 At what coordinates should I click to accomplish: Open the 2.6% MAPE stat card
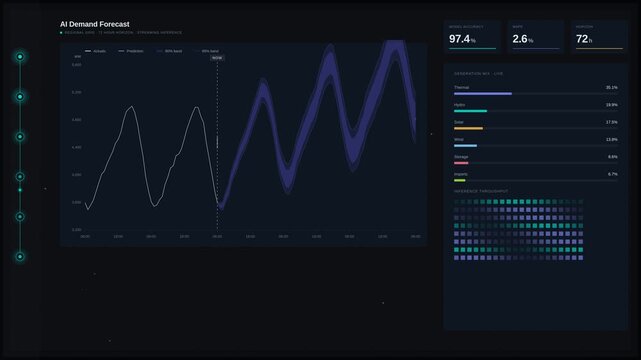[536, 37]
